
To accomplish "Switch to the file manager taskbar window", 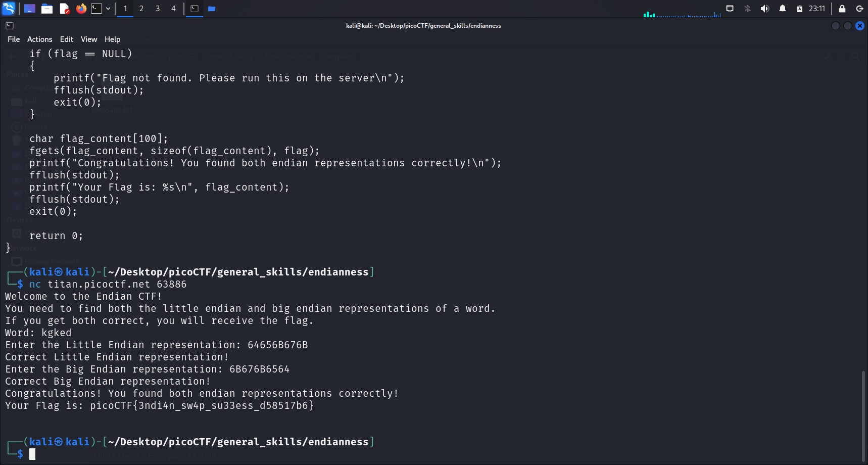I will pyautogui.click(x=212, y=9).
